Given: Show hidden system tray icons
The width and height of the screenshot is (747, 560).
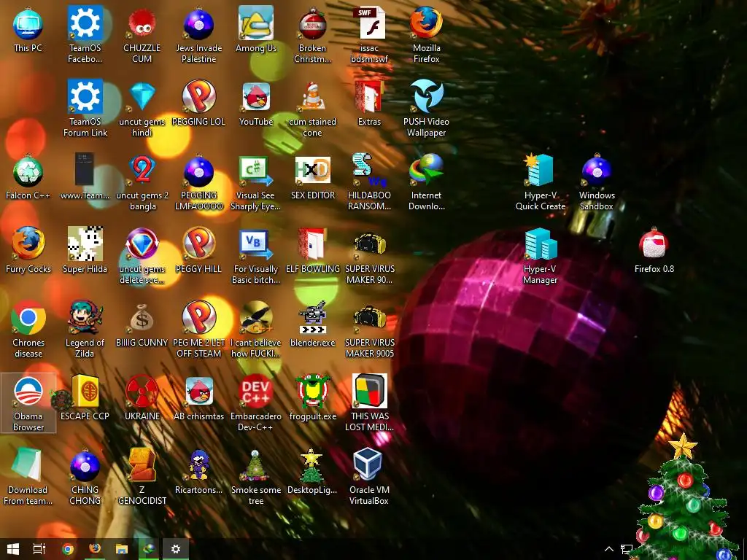Looking at the screenshot, I should 609,549.
